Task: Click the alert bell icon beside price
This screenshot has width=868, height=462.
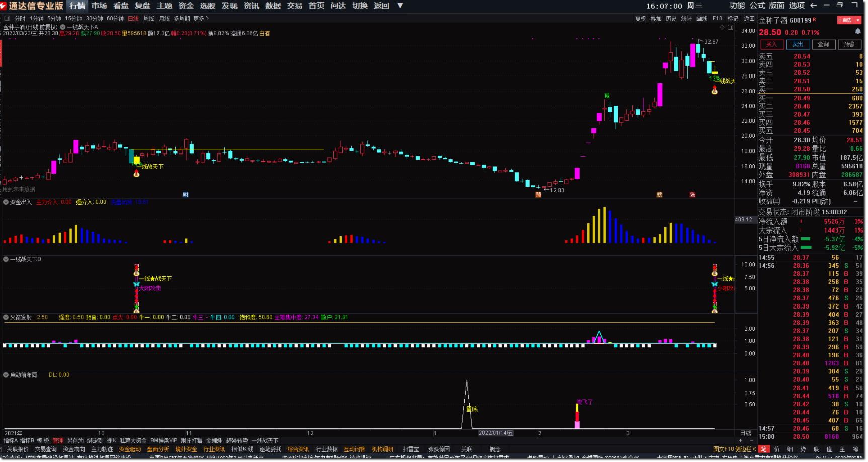Action: point(858,31)
